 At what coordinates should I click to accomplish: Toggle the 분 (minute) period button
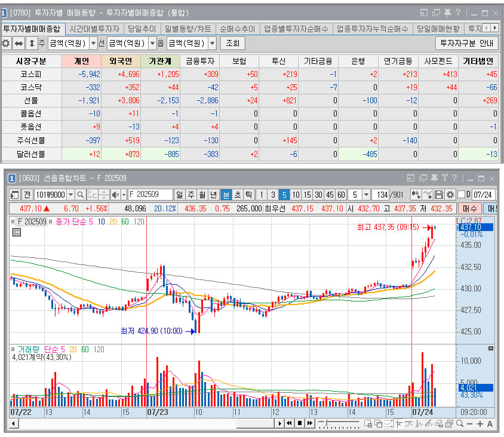pos(226,195)
